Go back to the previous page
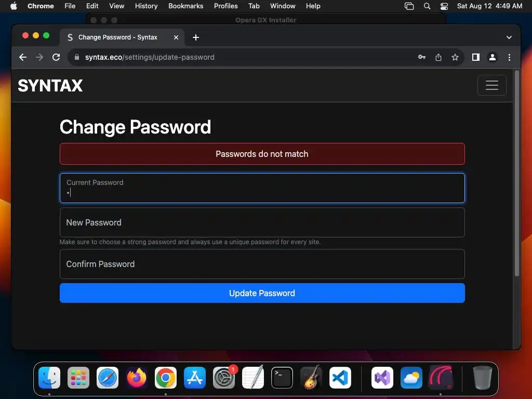This screenshot has width=532, height=399. [x=23, y=57]
